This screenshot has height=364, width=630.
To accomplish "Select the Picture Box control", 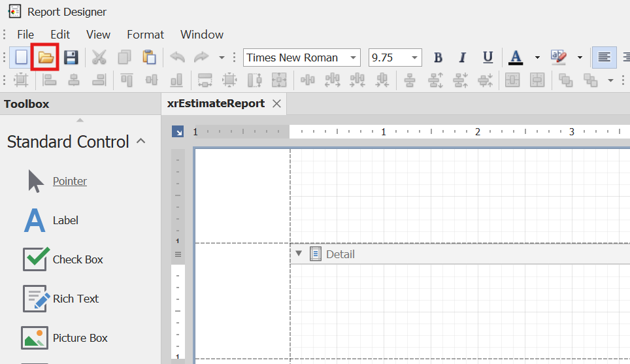I will click(65, 338).
